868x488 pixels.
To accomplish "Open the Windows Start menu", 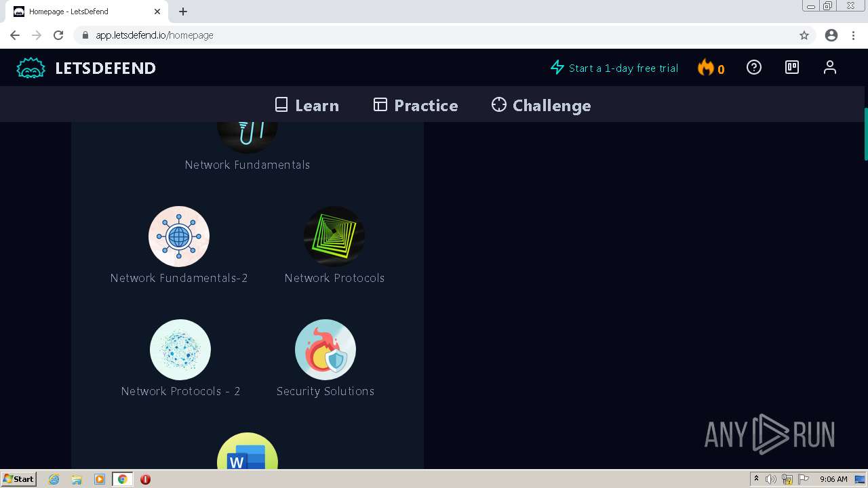I will click(18, 479).
